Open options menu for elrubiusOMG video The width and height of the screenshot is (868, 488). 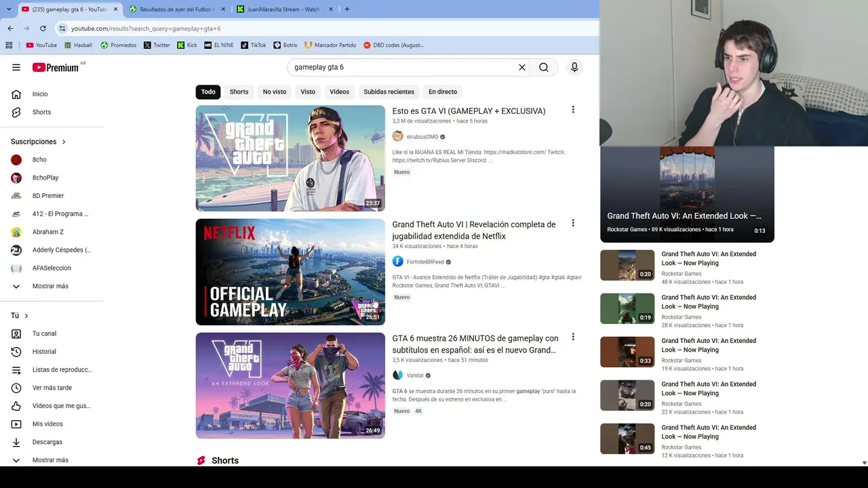573,110
